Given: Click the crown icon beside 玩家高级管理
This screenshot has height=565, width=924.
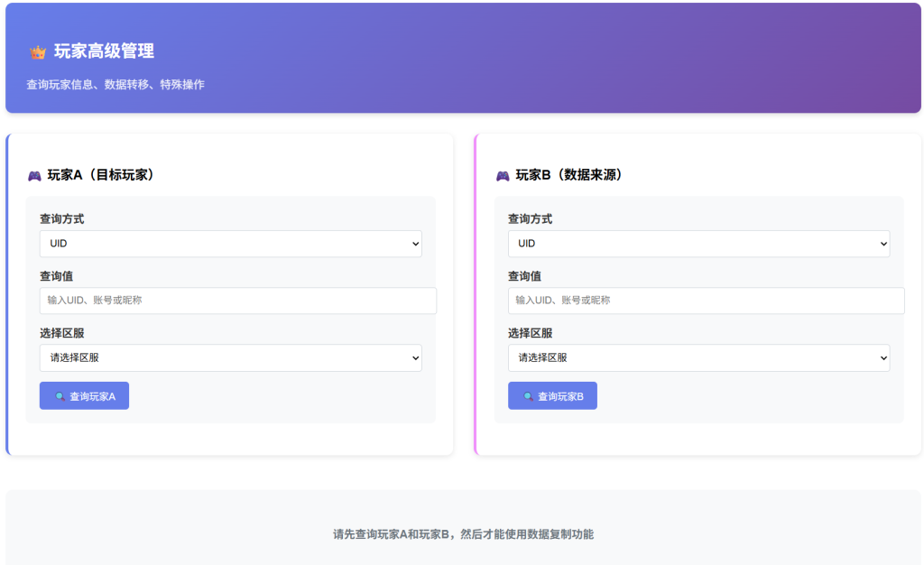Looking at the screenshot, I should click(38, 52).
